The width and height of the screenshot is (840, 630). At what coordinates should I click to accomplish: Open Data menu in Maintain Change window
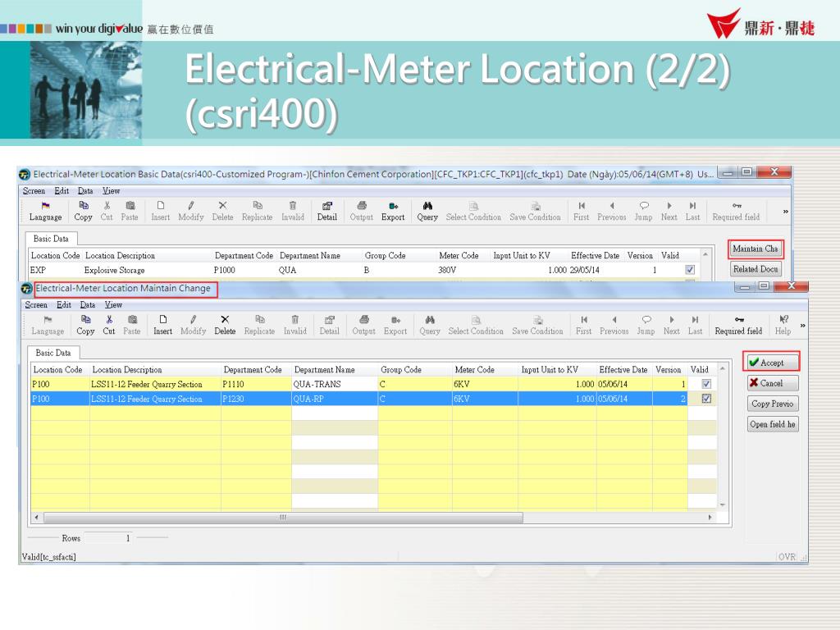point(88,305)
